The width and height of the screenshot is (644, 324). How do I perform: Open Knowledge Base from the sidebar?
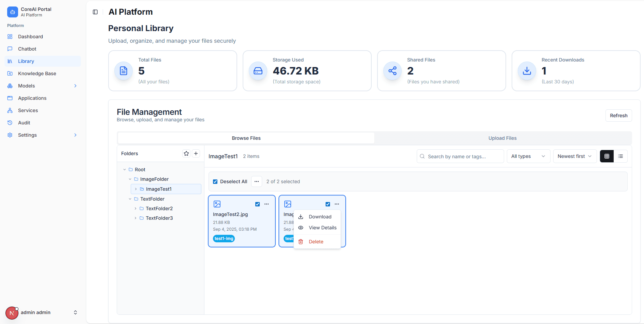[37, 73]
